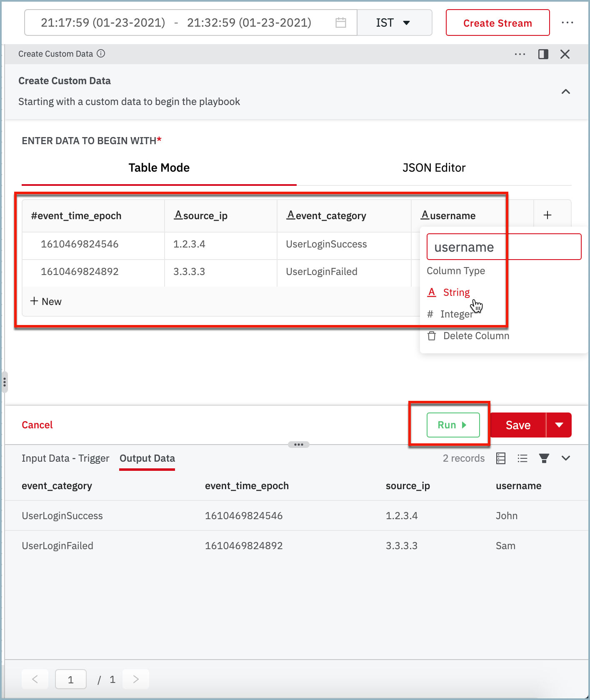Click the output event_category column header

[57, 486]
